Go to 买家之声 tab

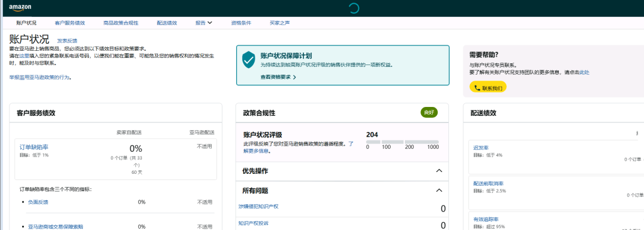[280, 23]
